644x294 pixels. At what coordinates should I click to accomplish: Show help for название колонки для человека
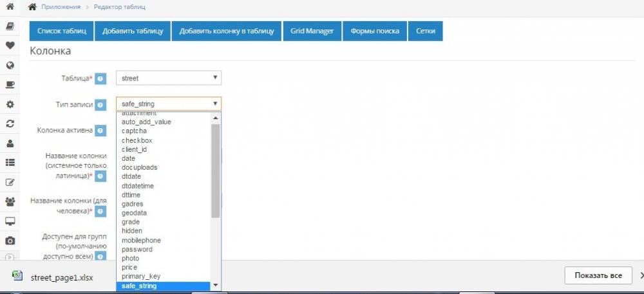point(100,211)
